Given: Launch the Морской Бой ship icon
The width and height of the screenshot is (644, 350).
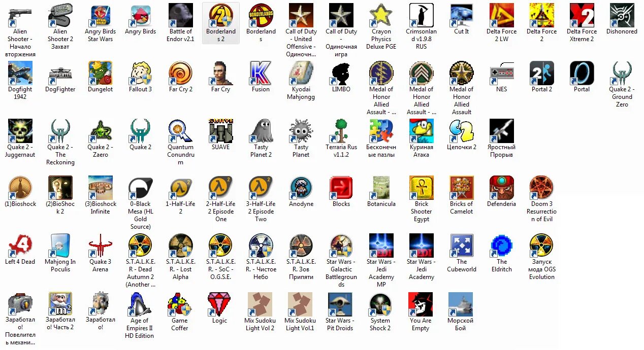Looking at the screenshot, I should tap(461, 304).
